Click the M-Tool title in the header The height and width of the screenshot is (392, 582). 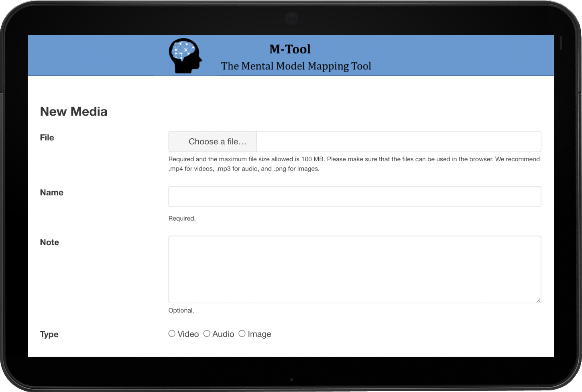[x=290, y=49]
